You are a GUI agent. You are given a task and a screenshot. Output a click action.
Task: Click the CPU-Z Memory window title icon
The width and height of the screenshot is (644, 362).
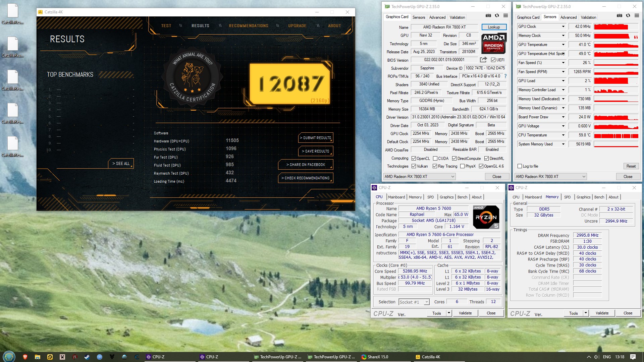[511, 188]
